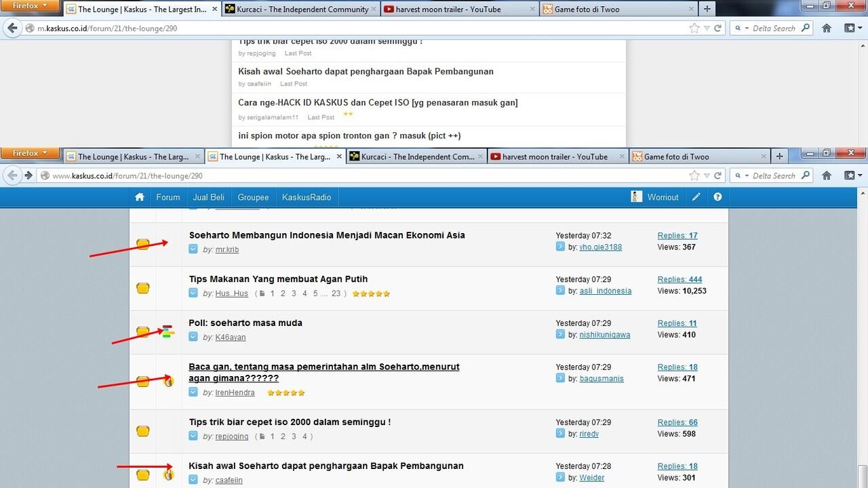
Task: Go to page 4 of Tips trik thread
Action: point(304,436)
